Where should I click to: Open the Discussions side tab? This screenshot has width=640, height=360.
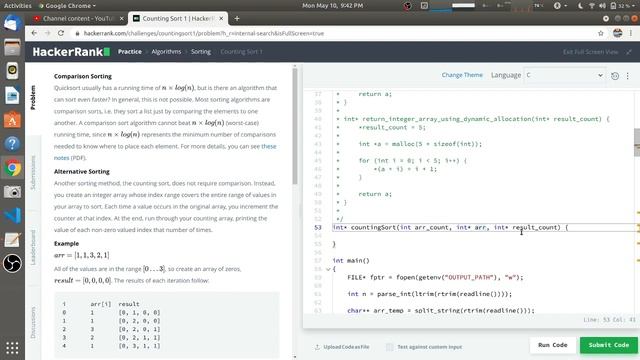tap(33, 322)
